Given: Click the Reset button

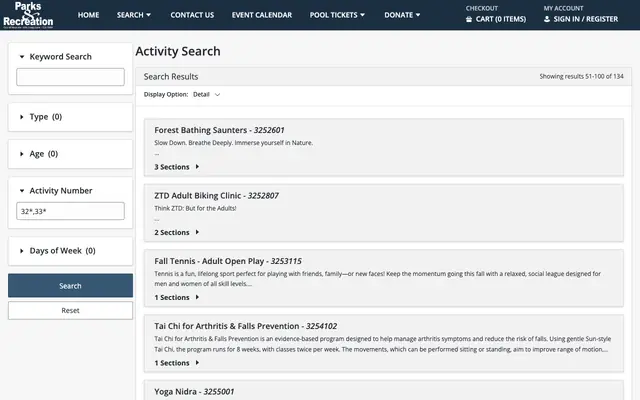Looking at the screenshot, I should [70, 311].
